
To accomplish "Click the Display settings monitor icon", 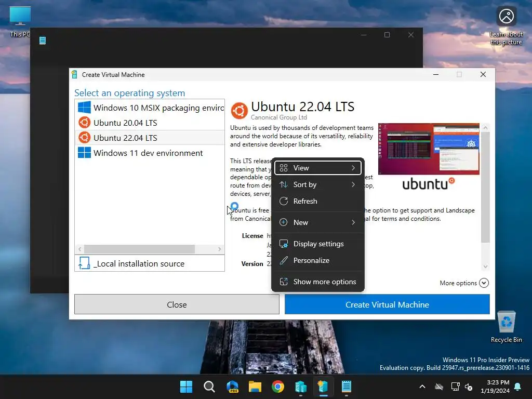I will pos(284,244).
